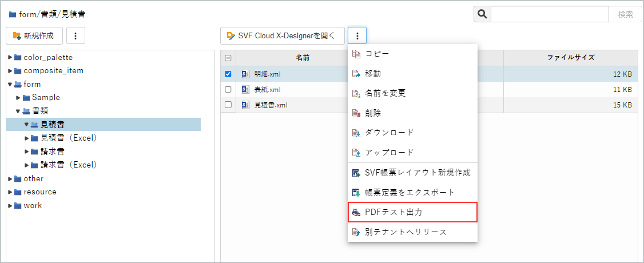Uncheck the 明細.xml checkbox
Viewport: 644px width, 263px height.
(228, 74)
